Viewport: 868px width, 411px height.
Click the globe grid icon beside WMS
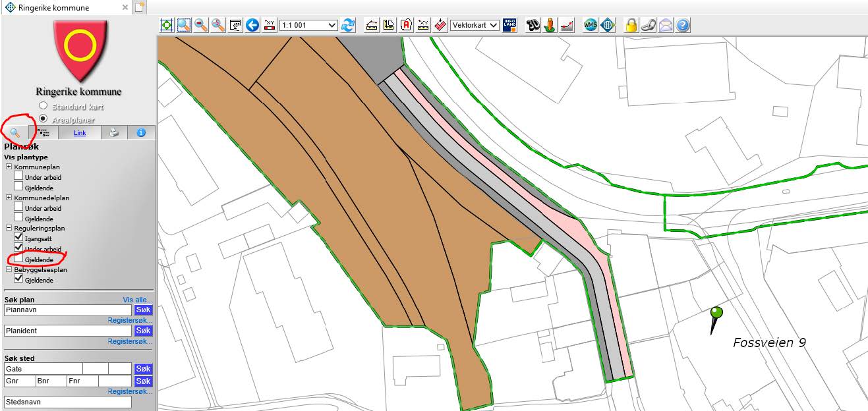pos(608,25)
